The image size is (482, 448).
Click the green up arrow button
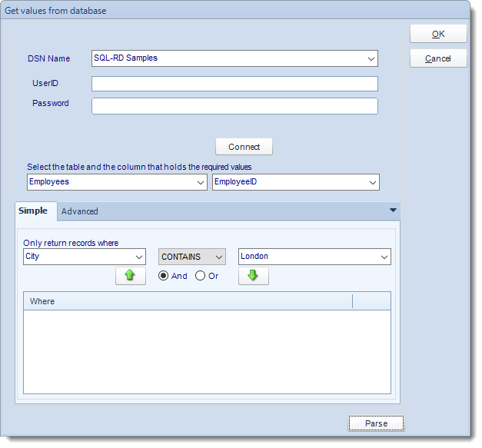coord(131,276)
